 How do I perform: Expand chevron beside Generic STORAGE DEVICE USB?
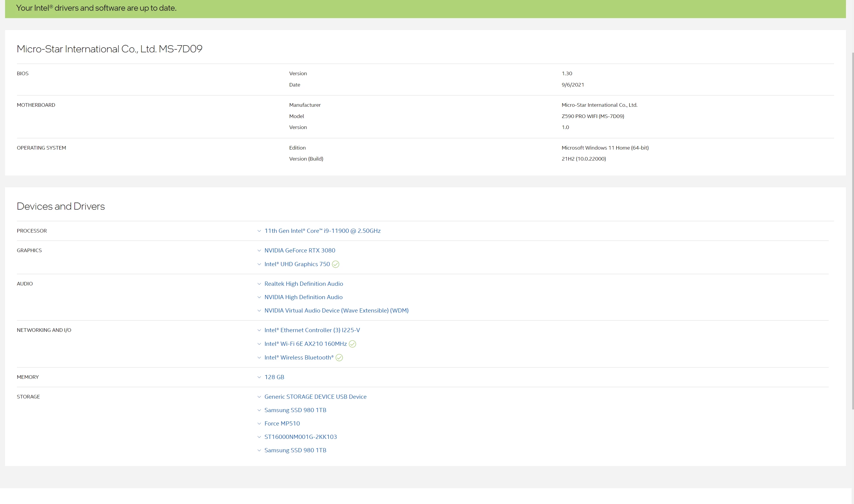[259, 397]
